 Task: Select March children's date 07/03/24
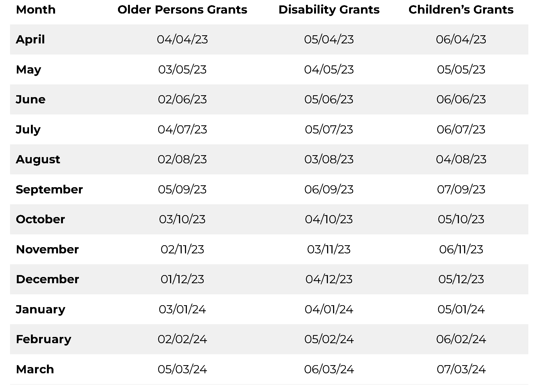point(461,369)
